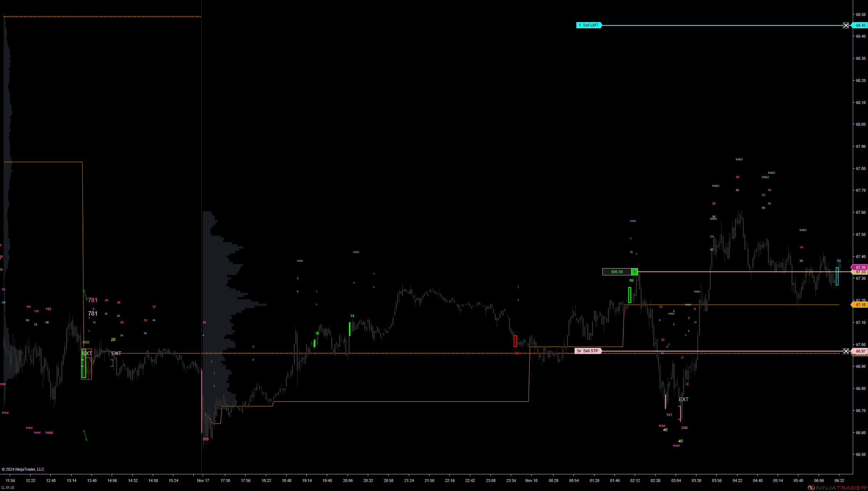Click the tan 67.33 entry price marker

pyautogui.click(x=860, y=272)
